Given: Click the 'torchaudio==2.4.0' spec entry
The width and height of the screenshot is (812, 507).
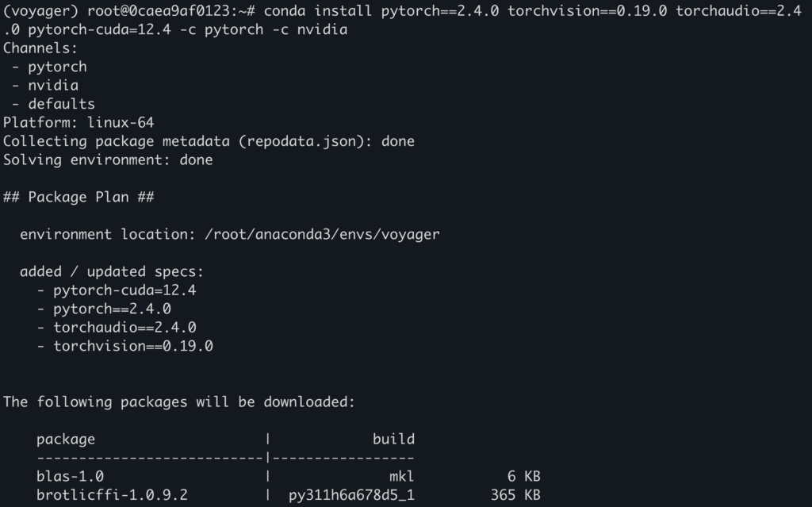Looking at the screenshot, I should (x=124, y=328).
